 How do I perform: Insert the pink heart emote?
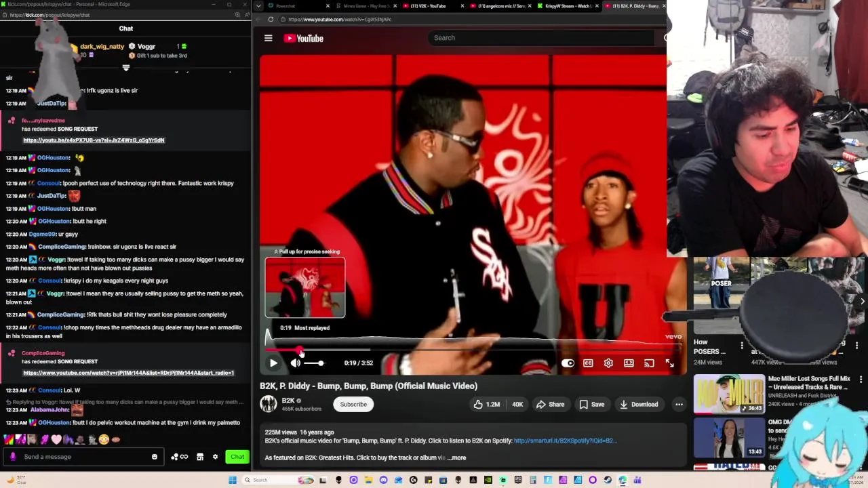56,439
